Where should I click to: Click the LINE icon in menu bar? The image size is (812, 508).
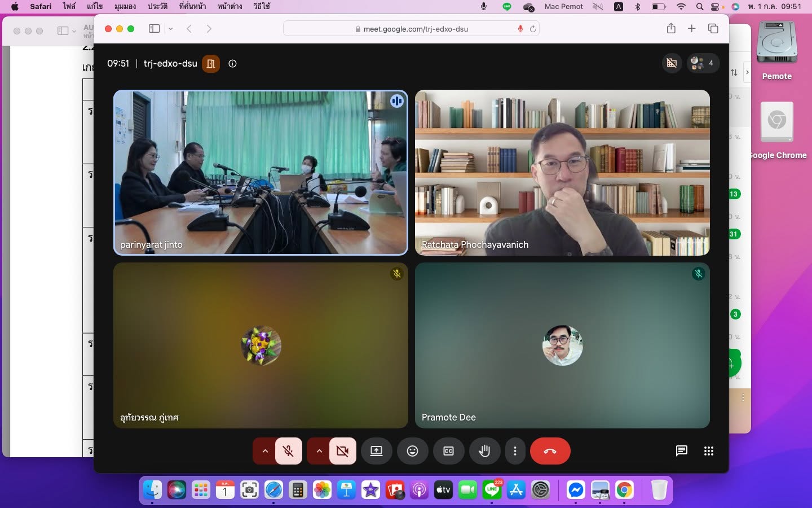507,7
